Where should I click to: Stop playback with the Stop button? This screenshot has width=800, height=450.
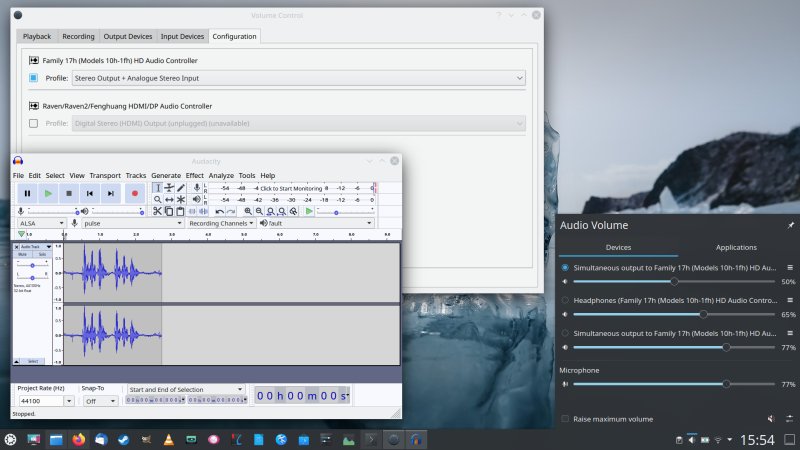69,193
